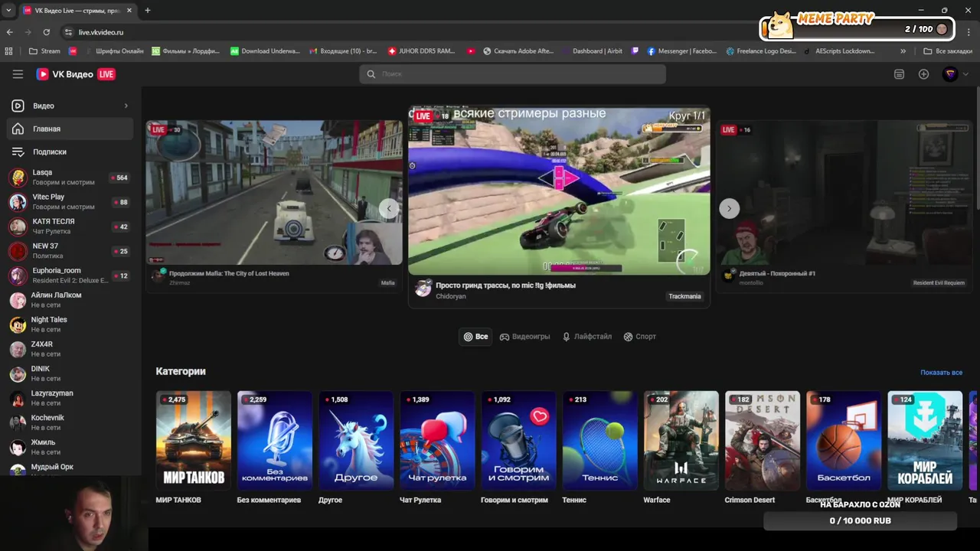The image size is (980, 551).
Task: Click the Показать все categories link
Action: 941,373
